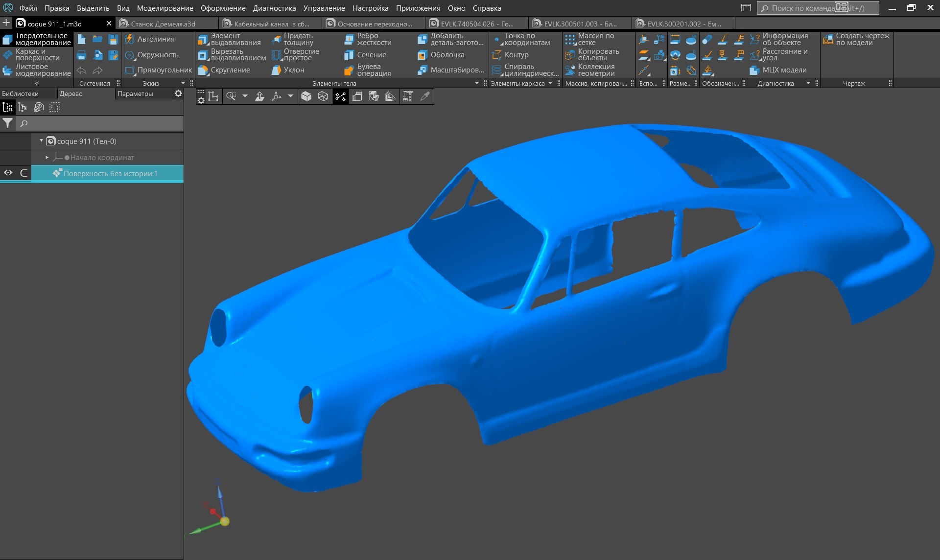This screenshot has width=940, height=560.
Task: Expand the Начало координат tree node
Action: (47, 157)
